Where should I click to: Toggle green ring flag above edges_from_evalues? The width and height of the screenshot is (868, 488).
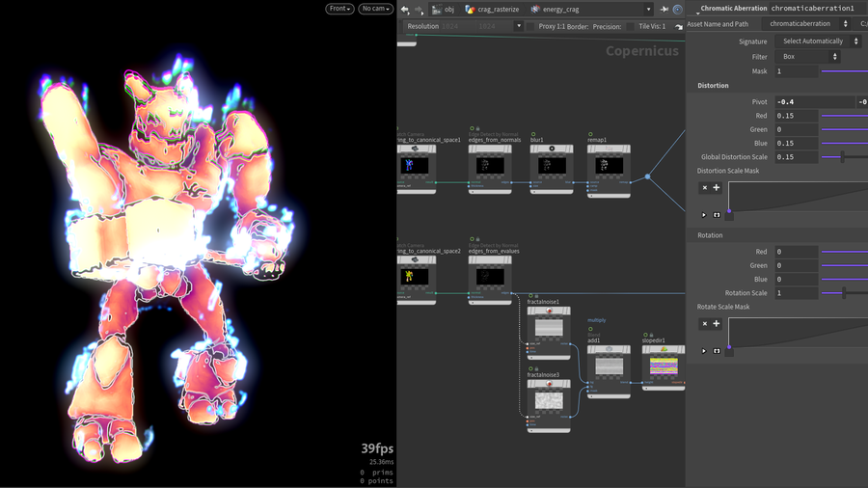tap(472, 239)
